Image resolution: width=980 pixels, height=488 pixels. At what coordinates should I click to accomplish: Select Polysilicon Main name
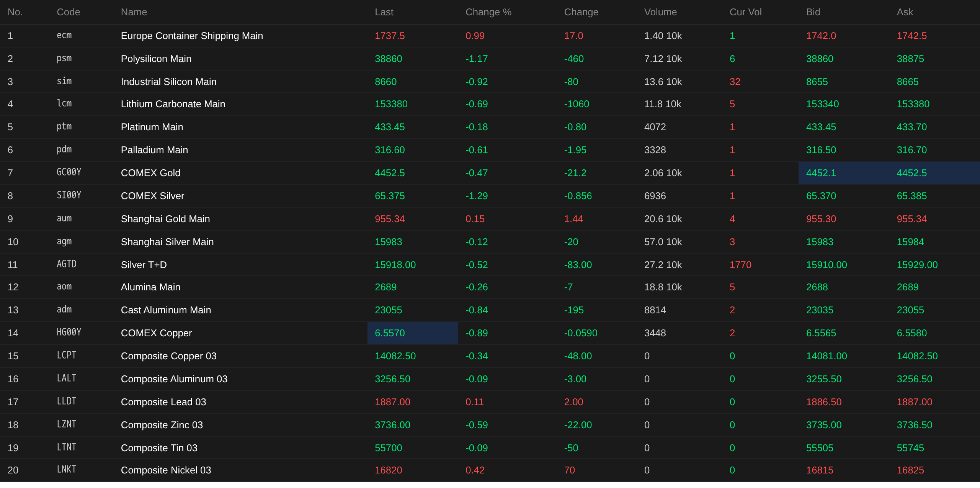[x=156, y=59]
